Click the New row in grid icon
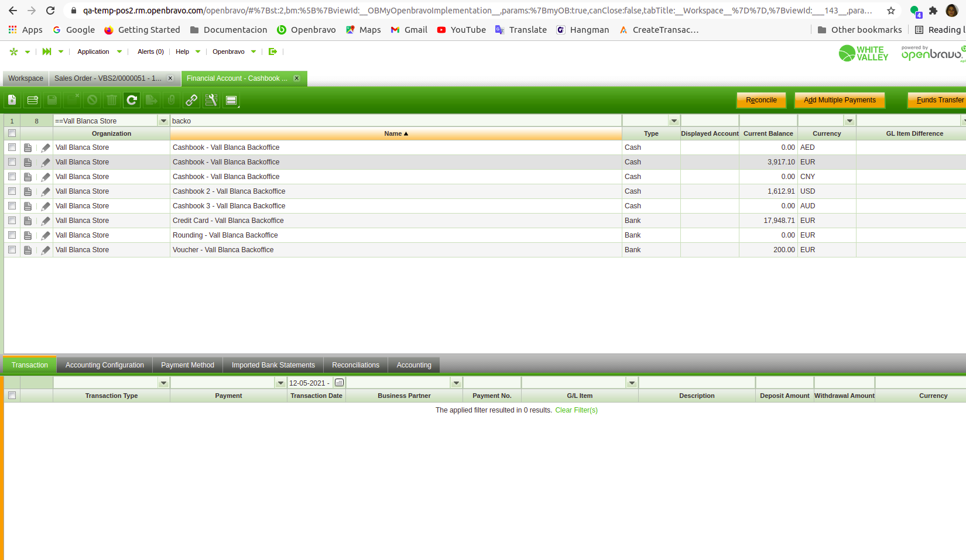 pyautogui.click(x=32, y=100)
